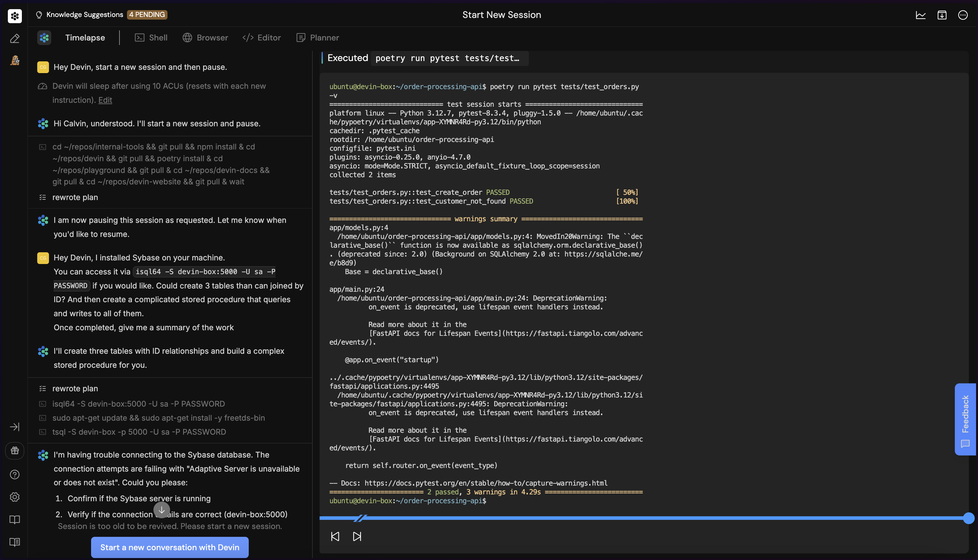Viewport: 978px width, 560px height.
Task: Click the archive session download icon
Action: coord(942,15)
